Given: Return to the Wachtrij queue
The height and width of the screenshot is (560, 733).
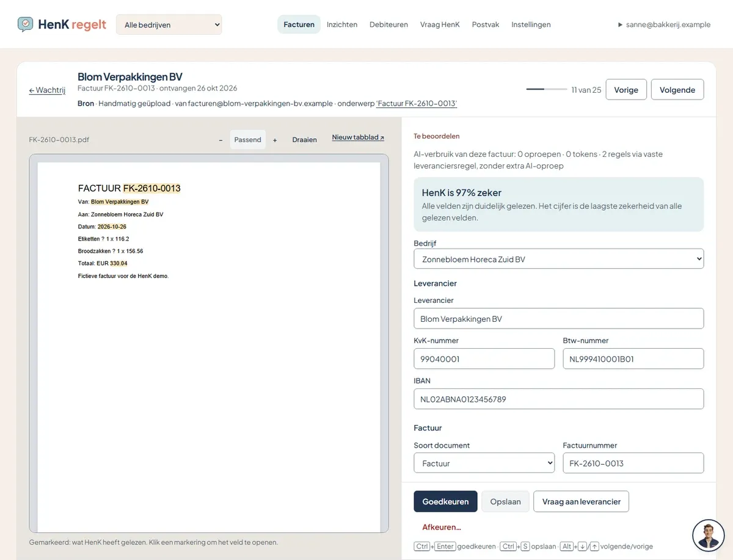Looking at the screenshot, I should [47, 90].
